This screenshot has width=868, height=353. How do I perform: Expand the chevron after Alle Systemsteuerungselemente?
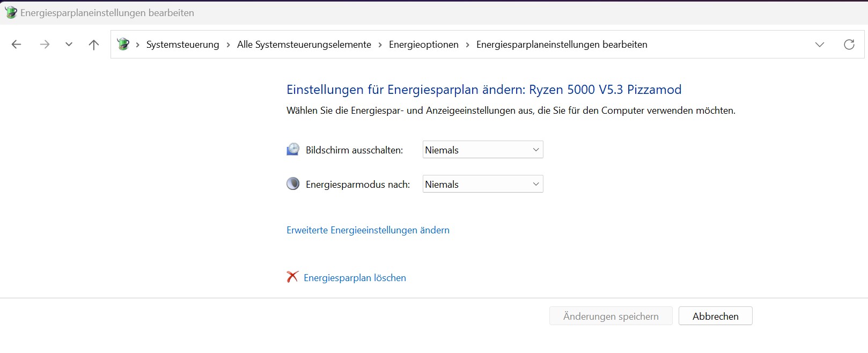coord(380,45)
